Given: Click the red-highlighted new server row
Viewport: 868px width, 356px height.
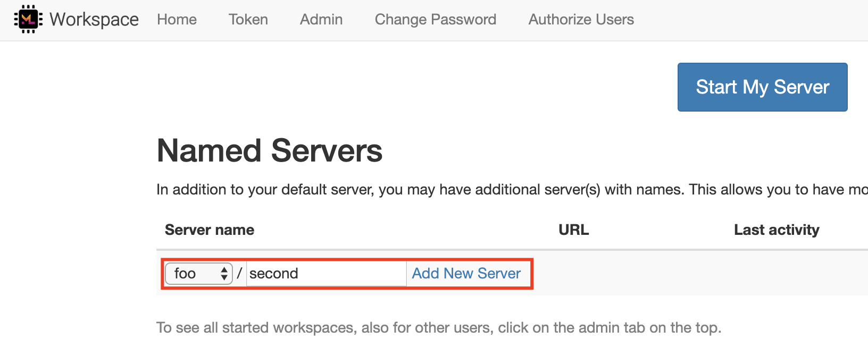Looking at the screenshot, I should 346,273.
